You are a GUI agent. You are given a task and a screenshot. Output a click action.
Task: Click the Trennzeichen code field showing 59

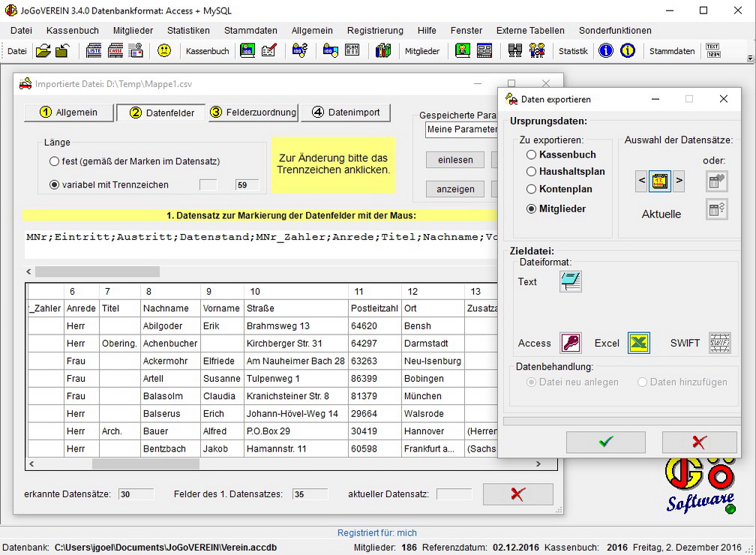point(247,185)
